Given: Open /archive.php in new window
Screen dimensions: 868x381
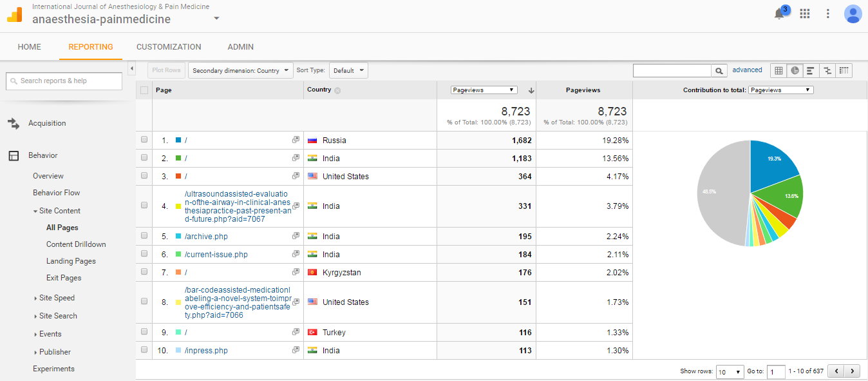Looking at the screenshot, I should [296, 236].
